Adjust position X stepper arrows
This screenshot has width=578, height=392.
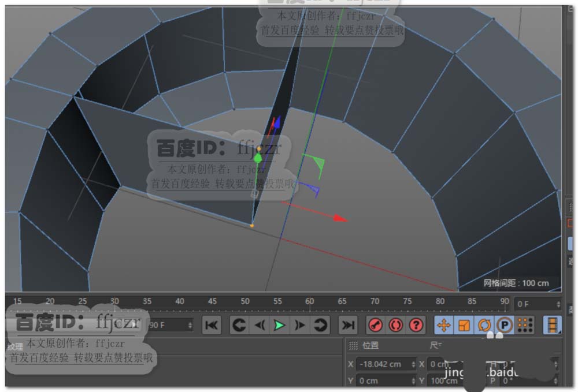click(x=413, y=364)
